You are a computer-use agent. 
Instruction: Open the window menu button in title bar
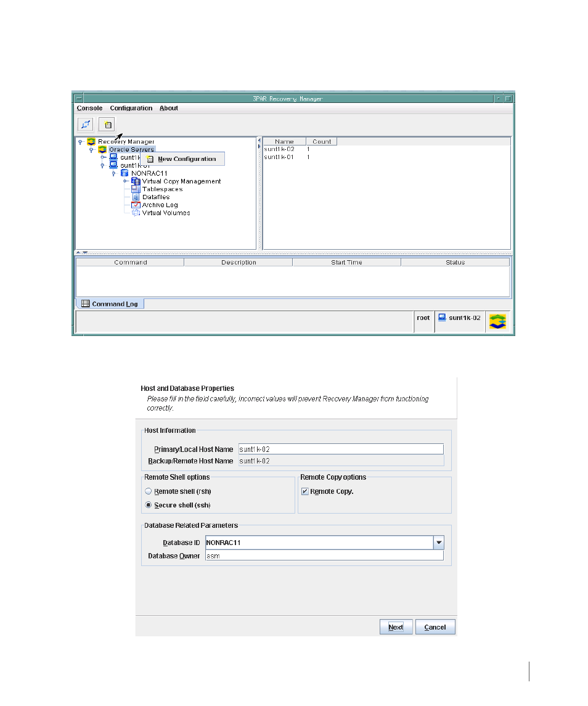click(x=79, y=99)
